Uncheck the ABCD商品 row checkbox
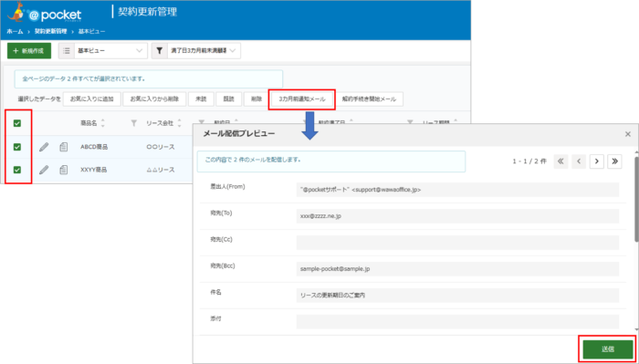The width and height of the screenshot is (639, 364). [x=17, y=147]
